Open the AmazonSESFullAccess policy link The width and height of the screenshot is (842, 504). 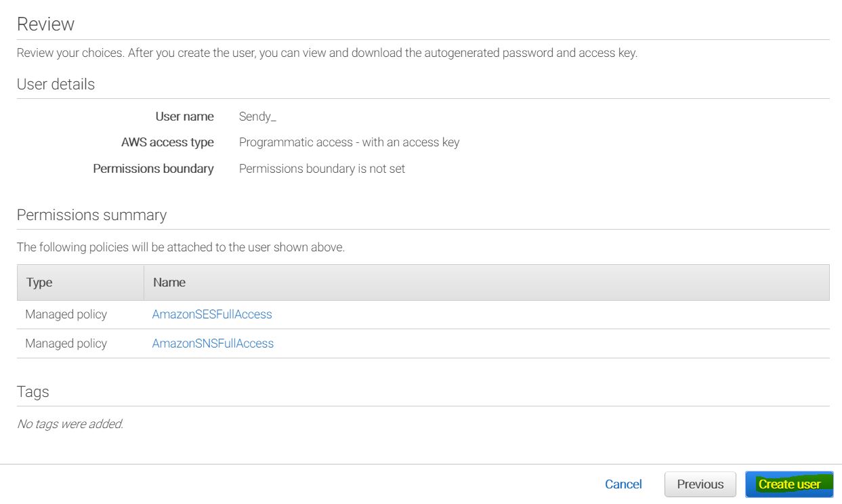tap(212, 314)
